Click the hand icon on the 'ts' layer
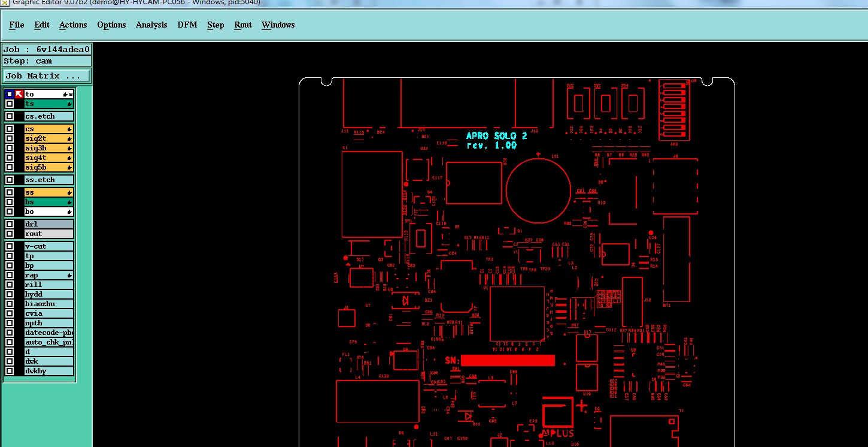The image size is (868, 447). [x=69, y=104]
